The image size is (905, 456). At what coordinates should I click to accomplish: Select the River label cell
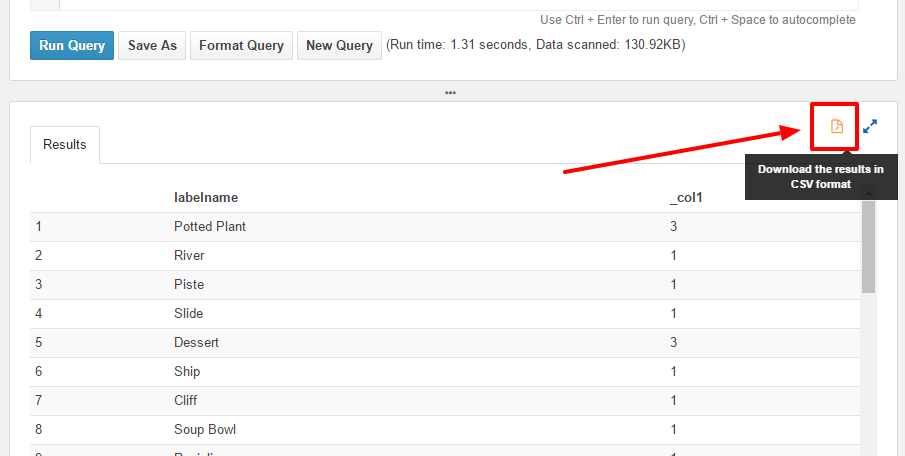click(189, 255)
